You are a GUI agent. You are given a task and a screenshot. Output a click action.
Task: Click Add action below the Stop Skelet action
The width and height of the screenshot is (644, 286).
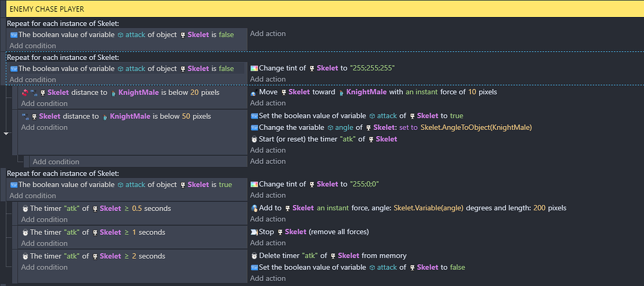click(268, 243)
